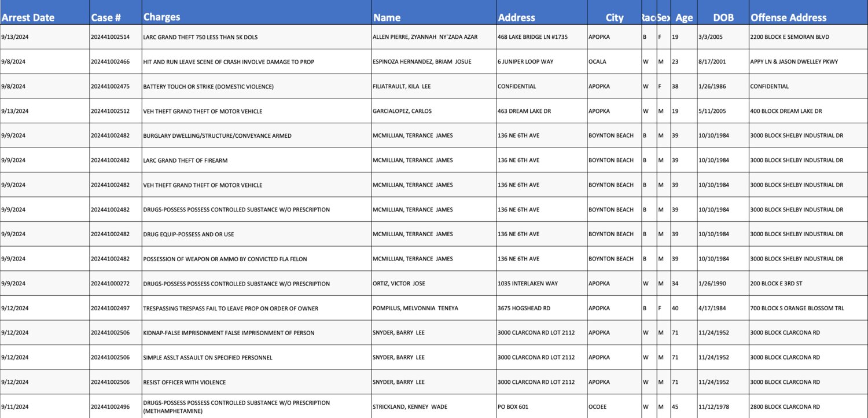Click offense address 2800 BLOCK CLARCONA RD
Screen dimensions: 868x418
(x=808, y=406)
